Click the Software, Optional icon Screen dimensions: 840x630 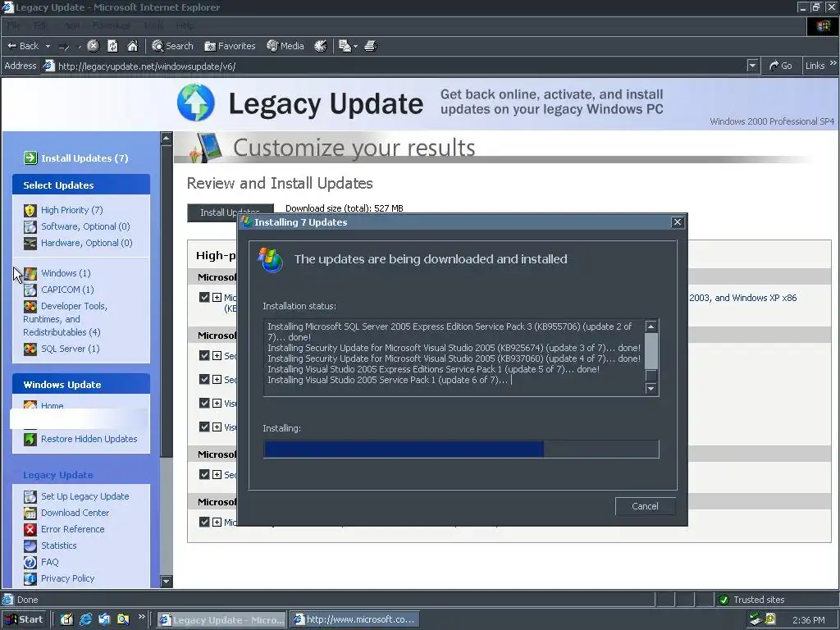coord(30,226)
